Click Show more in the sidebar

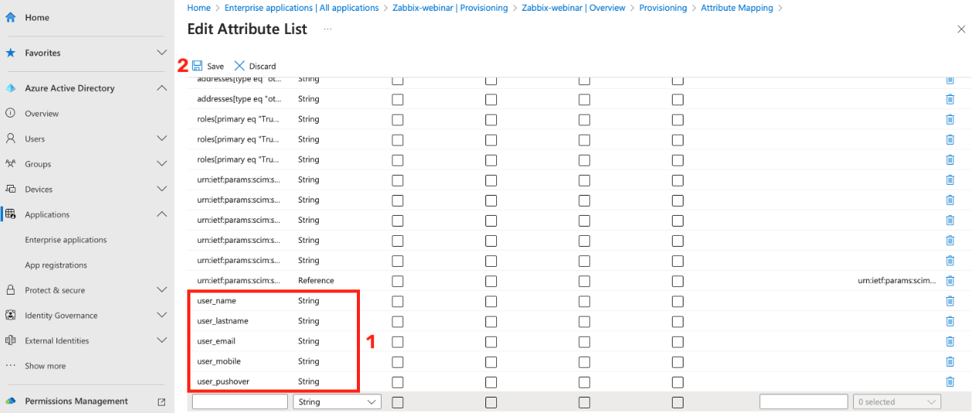[x=45, y=366]
